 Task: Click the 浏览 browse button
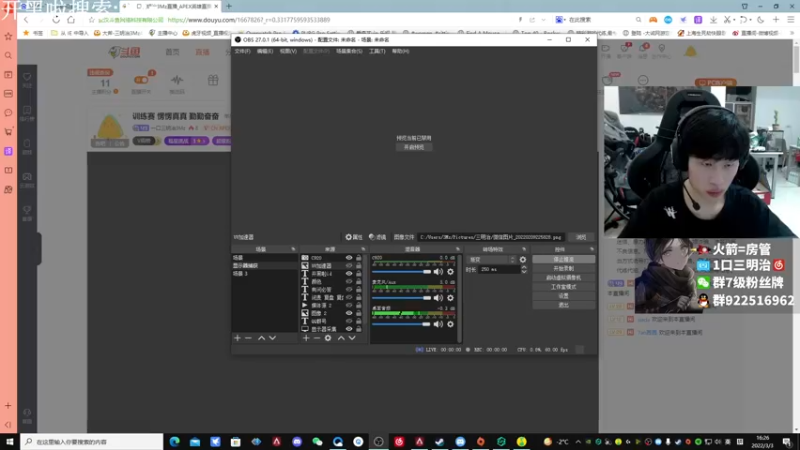click(581, 237)
